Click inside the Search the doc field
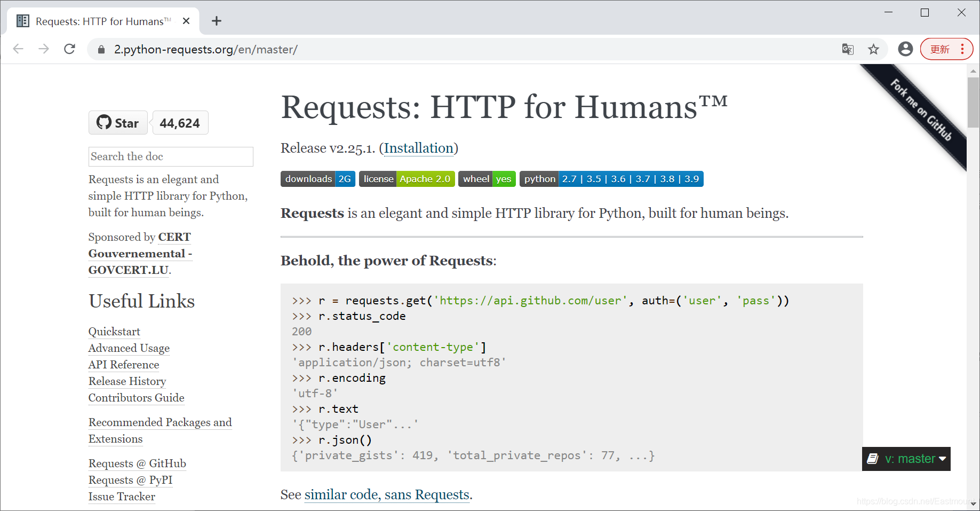980x511 pixels. (171, 156)
